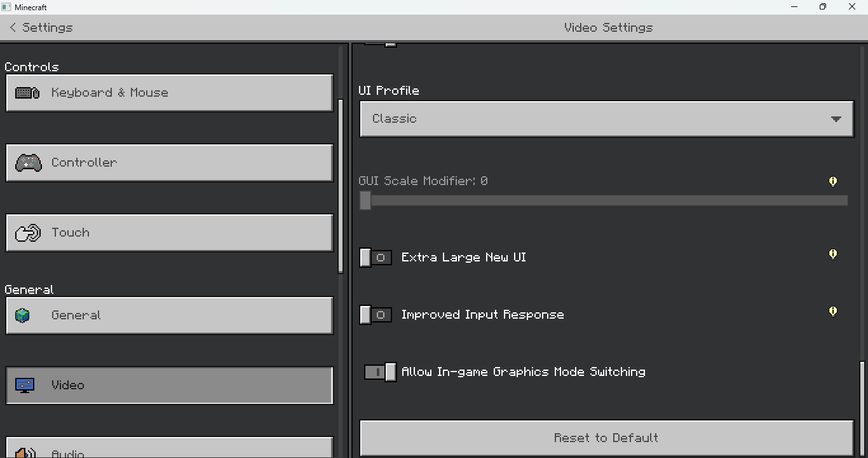Click the keyboard icon beside Keyboard & Mouse

[x=27, y=93]
